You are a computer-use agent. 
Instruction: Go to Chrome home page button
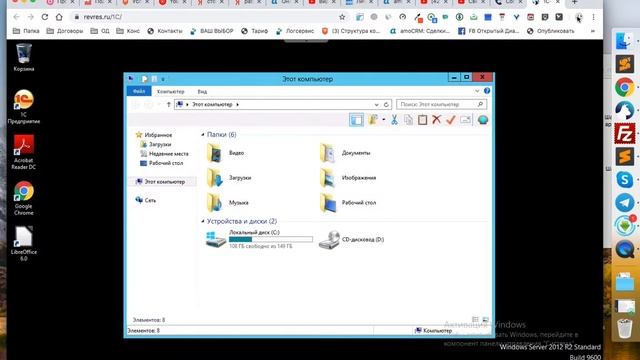coord(59,17)
